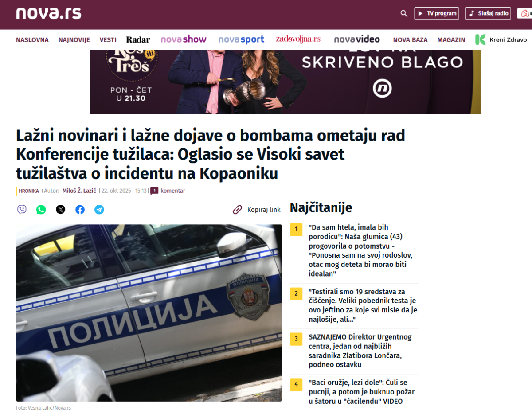Click the Skriveno Blago banner ad
The image size is (532, 410).
286,82
